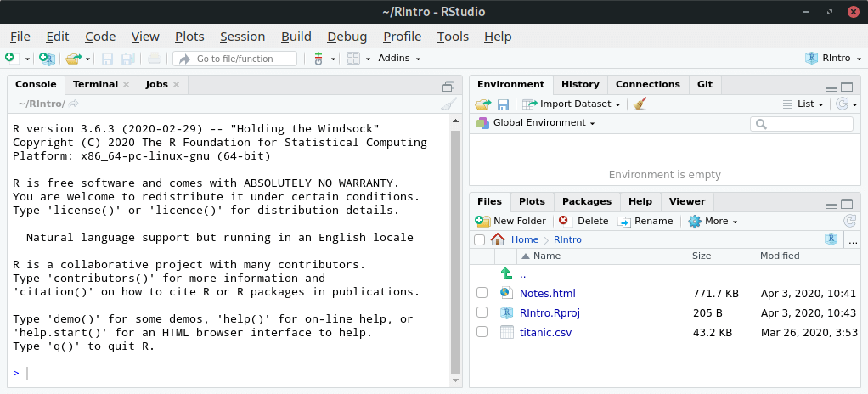Clear environment objects broom icon

pos(640,104)
